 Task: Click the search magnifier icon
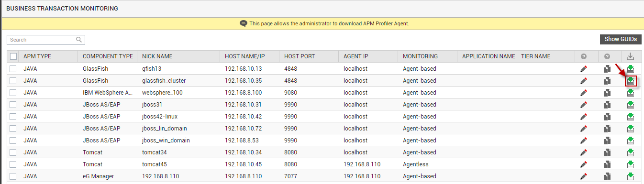coord(79,40)
